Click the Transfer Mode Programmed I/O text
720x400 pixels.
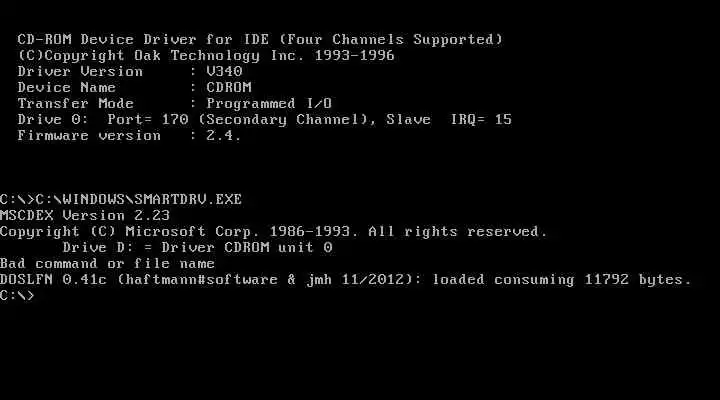point(174,104)
